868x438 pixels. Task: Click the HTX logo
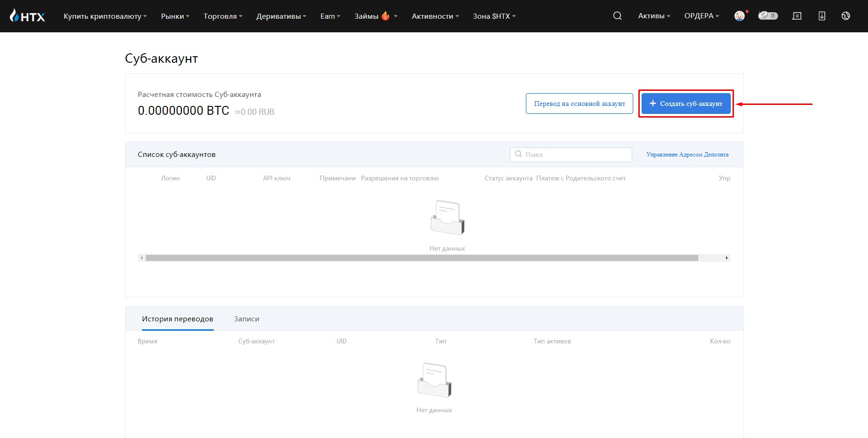click(27, 16)
